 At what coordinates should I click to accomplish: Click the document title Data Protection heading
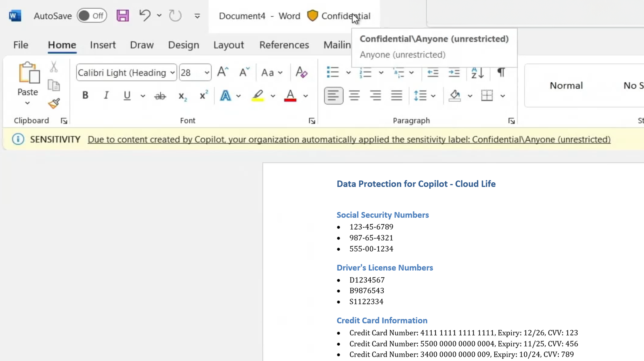pos(416,184)
